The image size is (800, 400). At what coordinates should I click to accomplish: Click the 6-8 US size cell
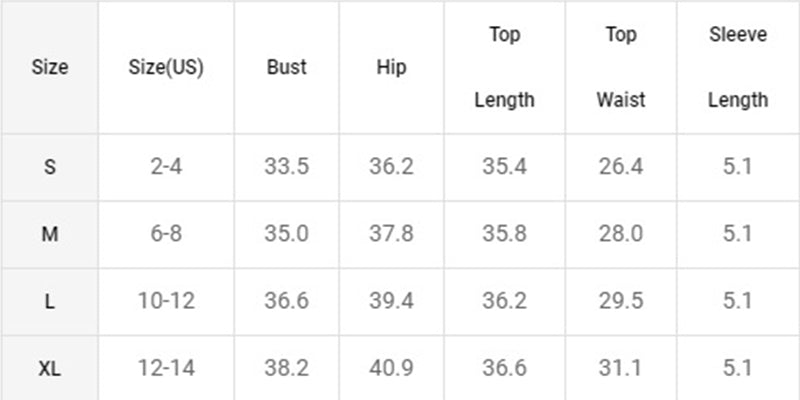click(166, 234)
